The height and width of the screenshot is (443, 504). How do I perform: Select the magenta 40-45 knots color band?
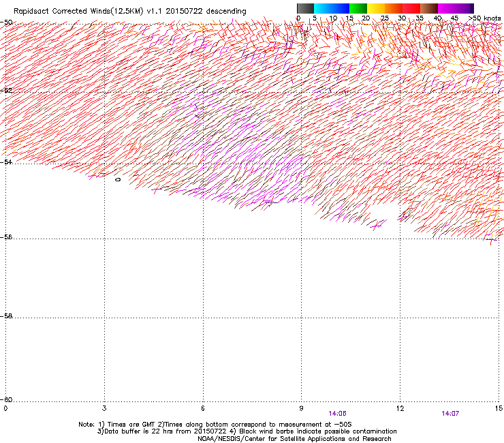click(447, 8)
